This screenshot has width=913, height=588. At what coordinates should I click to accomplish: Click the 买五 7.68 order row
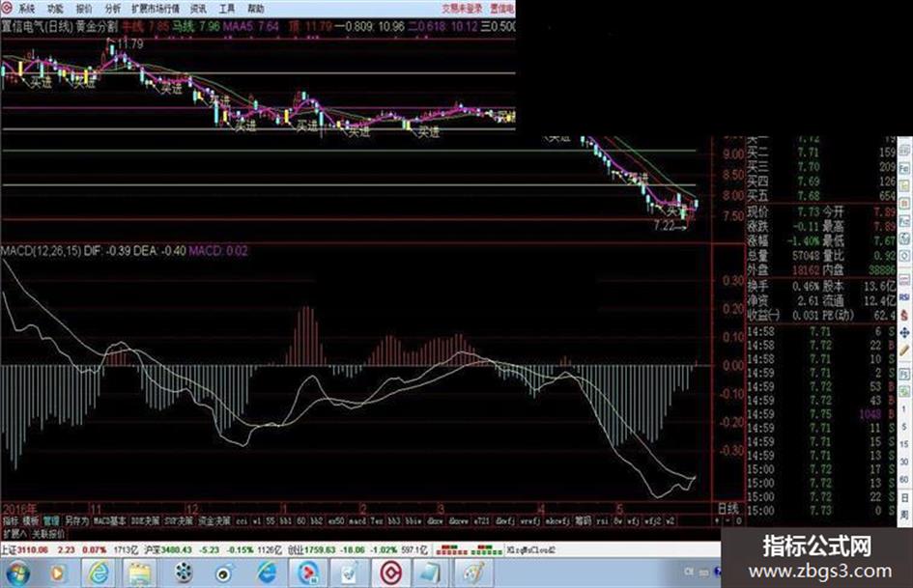pos(821,196)
